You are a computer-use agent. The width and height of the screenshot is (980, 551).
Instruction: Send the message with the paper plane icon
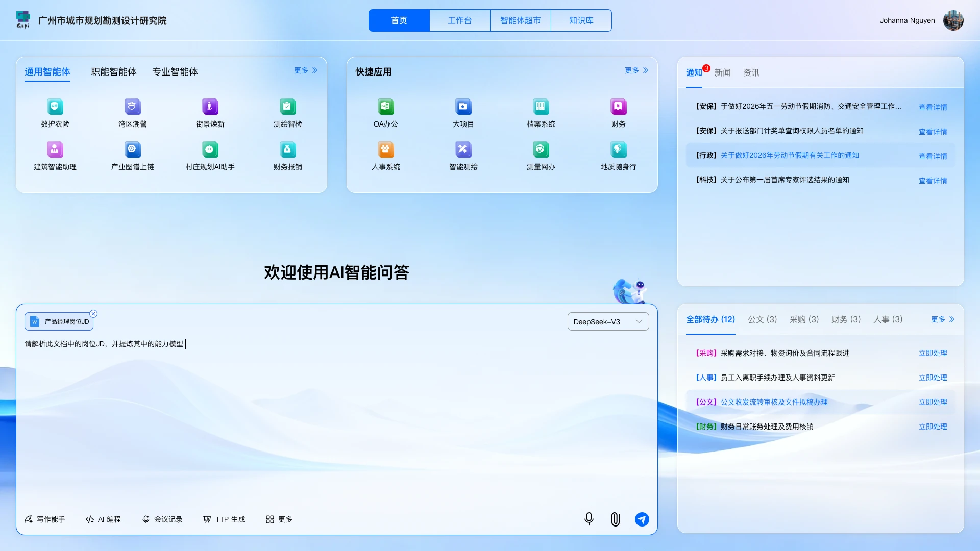(x=642, y=519)
